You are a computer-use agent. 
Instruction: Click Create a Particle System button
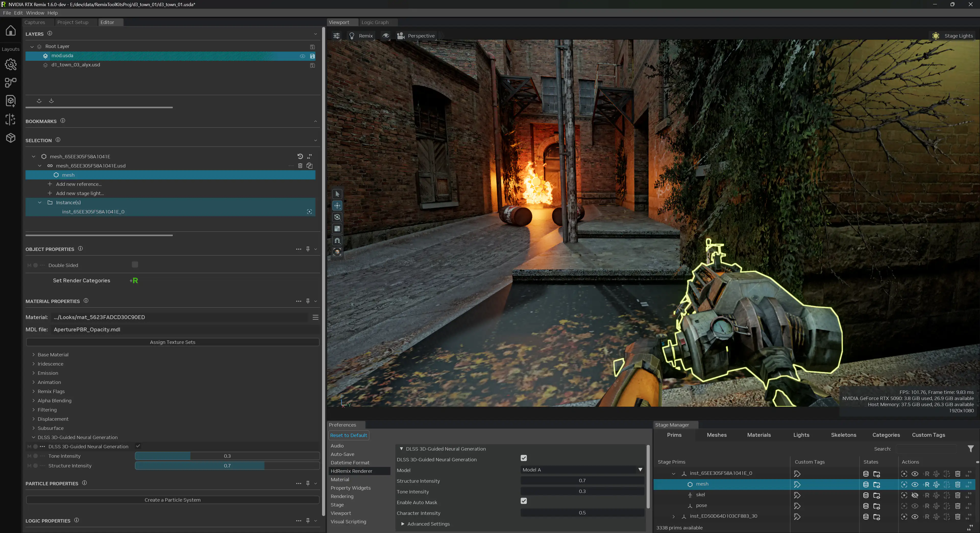173,500
